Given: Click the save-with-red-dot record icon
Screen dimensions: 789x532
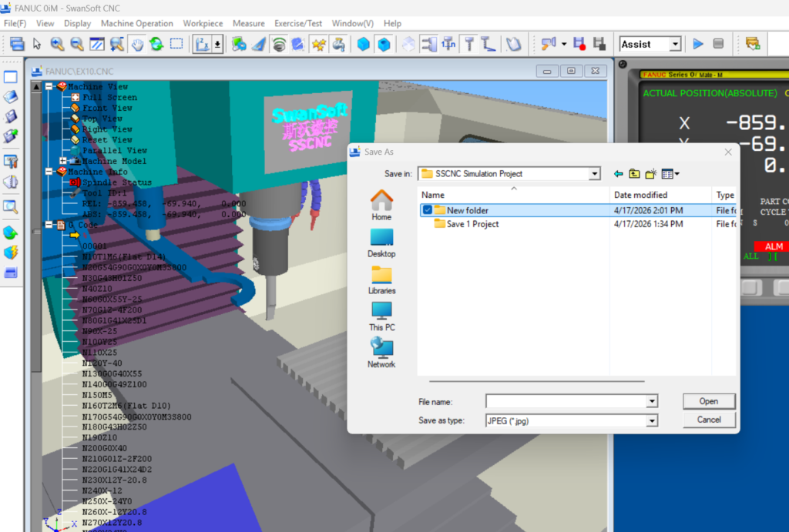Looking at the screenshot, I should coord(579,44).
